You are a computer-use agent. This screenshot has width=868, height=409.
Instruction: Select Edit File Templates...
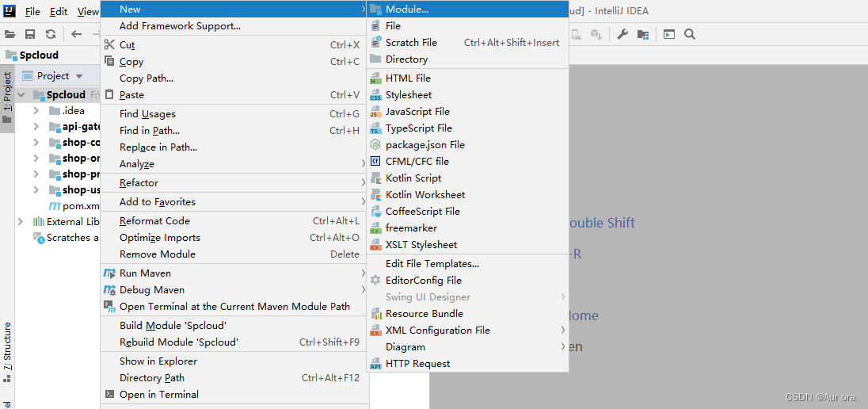(468, 264)
